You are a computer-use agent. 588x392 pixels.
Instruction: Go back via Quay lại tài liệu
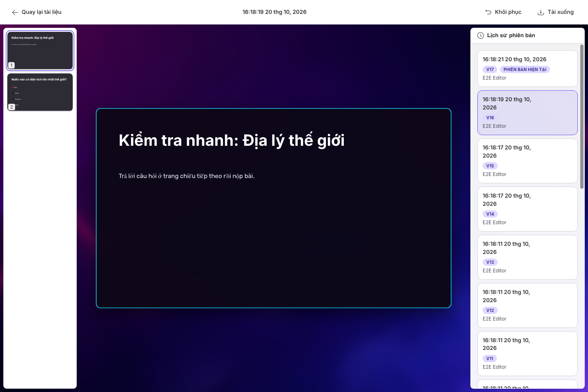click(x=37, y=12)
